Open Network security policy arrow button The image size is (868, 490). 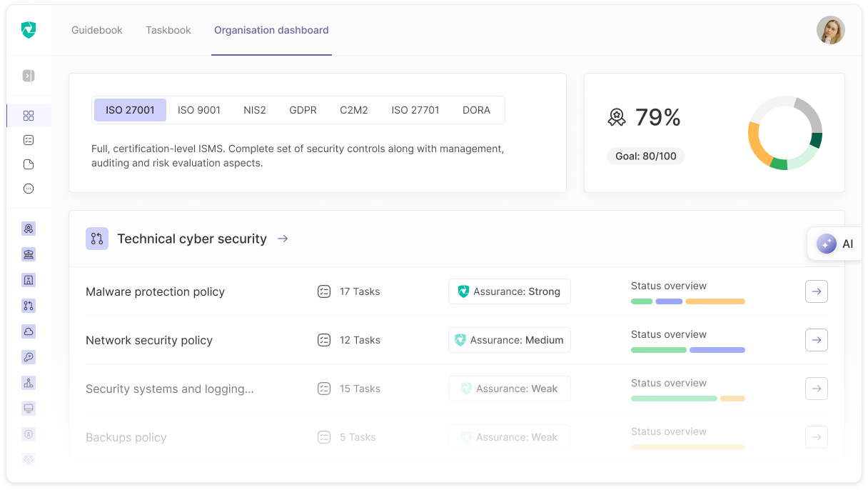[817, 340]
